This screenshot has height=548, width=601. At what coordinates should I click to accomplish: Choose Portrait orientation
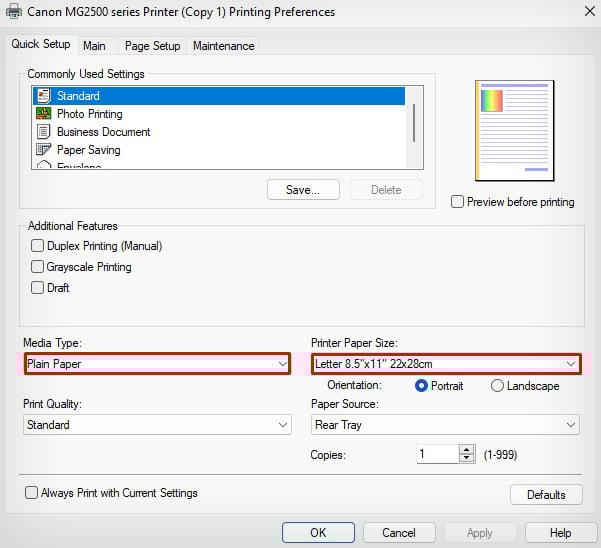click(x=421, y=386)
